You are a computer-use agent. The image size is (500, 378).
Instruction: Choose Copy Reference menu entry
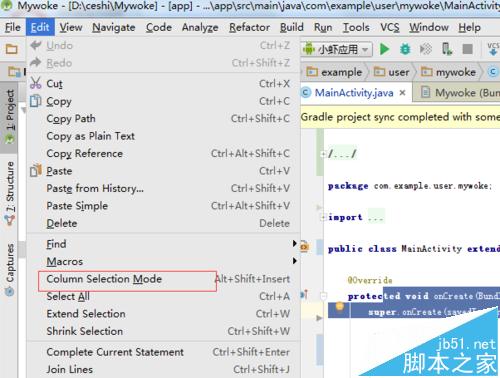click(x=163, y=153)
